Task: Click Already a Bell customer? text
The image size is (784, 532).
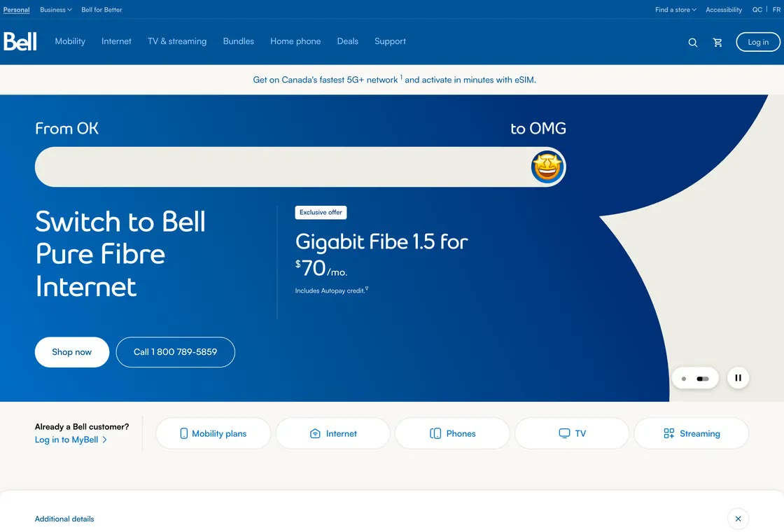Action: pos(82,426)
